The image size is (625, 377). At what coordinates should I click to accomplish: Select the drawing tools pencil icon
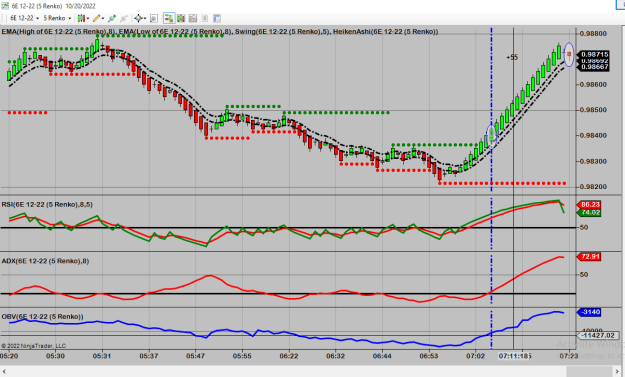[97, 18]
